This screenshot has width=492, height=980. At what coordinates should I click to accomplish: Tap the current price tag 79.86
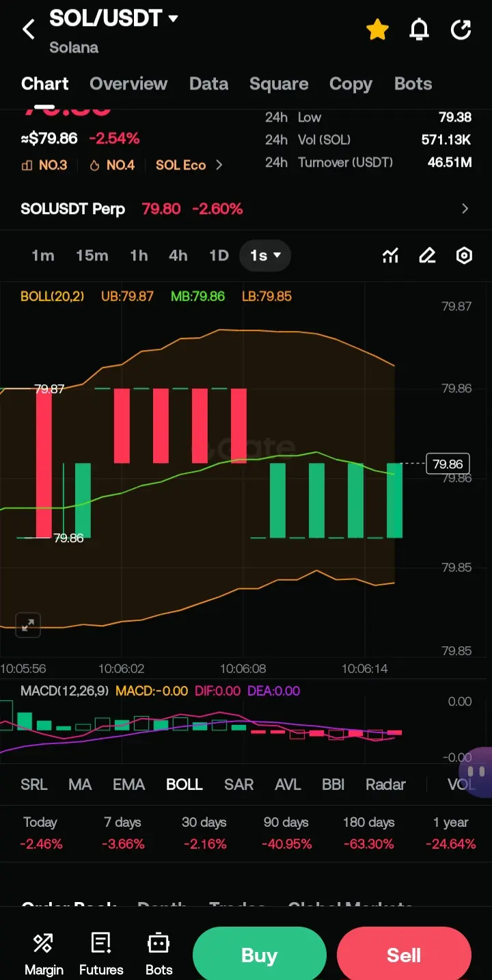pyautogui.click(x=448, y=464)
